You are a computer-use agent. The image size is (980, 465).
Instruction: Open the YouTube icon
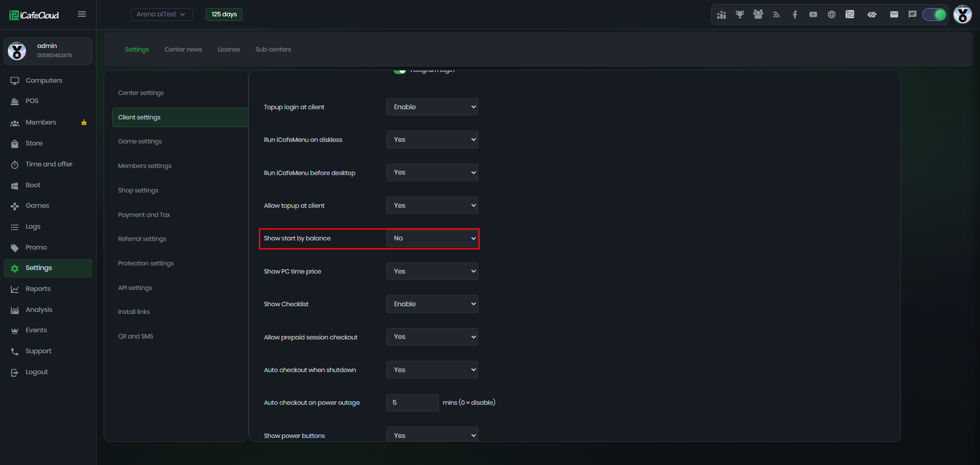[813, 15]
